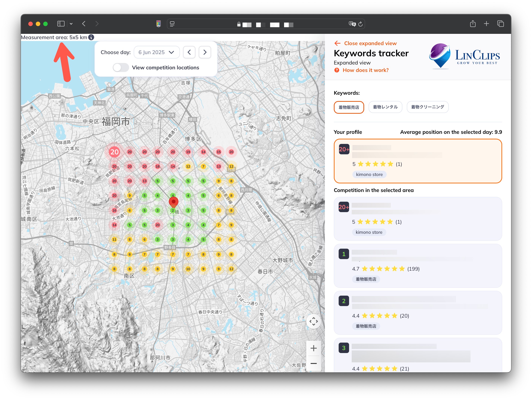Open your profile card ranked 20+
Viewport: 532px width, 400px height.
click(418, 161)
